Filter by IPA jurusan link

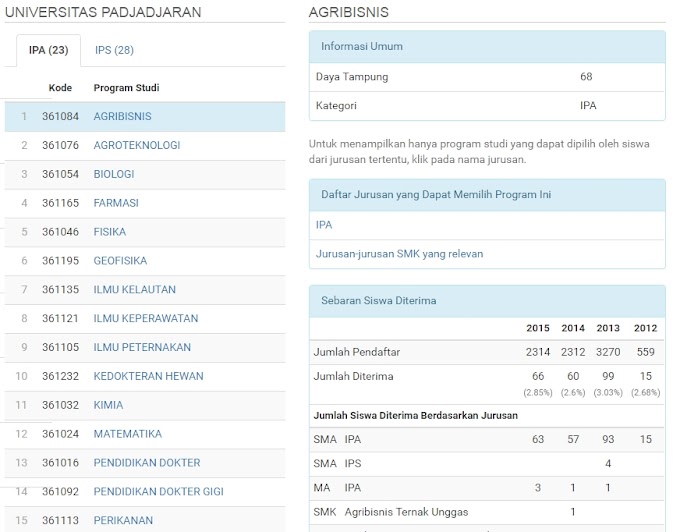point(324,225)
